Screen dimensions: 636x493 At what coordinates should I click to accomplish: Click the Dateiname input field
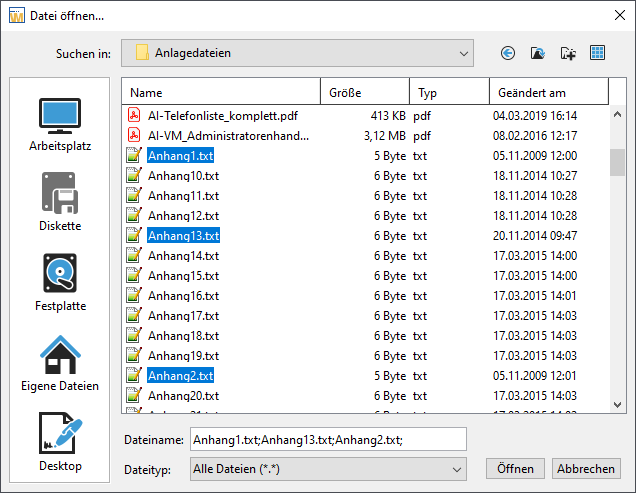tap(328, 439)
